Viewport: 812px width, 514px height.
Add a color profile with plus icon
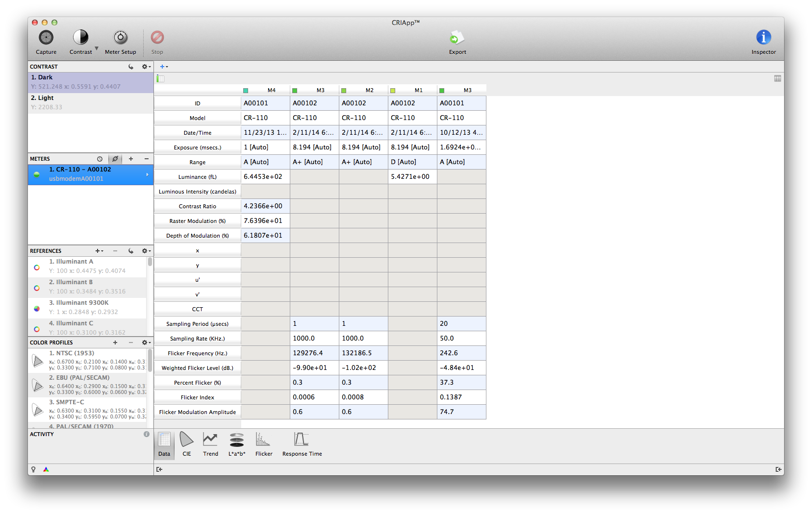[115, 343]
